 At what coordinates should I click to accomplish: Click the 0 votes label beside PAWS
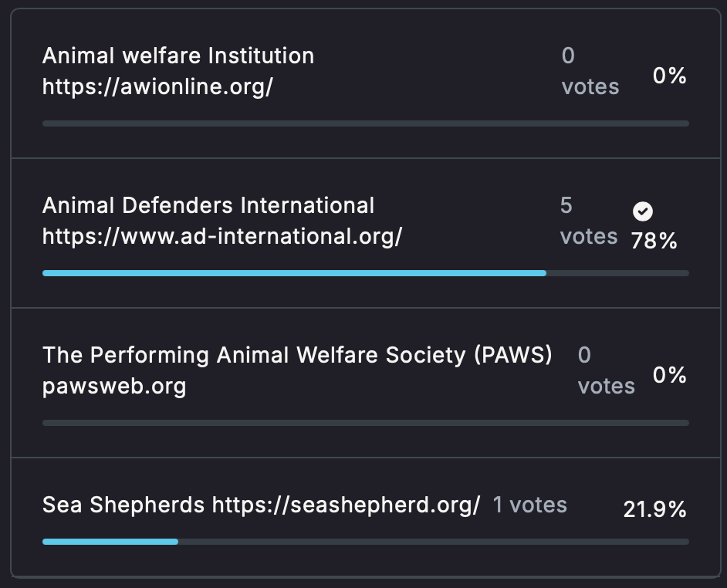coord(607,370)
